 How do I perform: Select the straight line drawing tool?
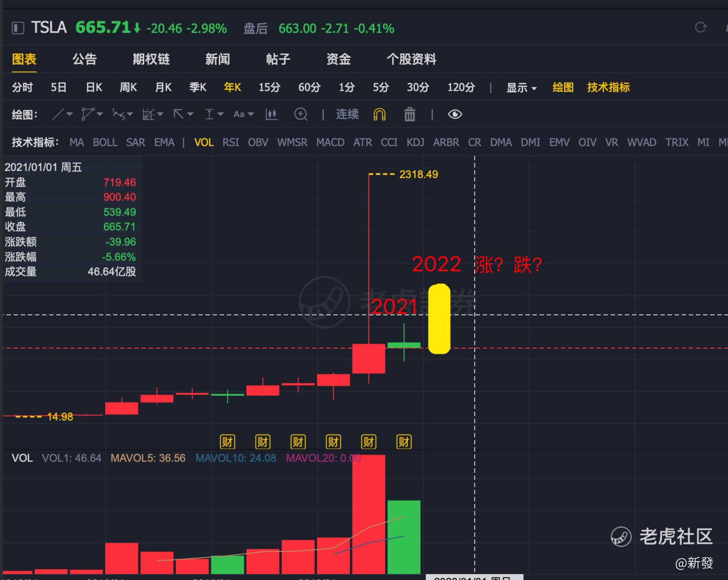(x=58, y=115)
